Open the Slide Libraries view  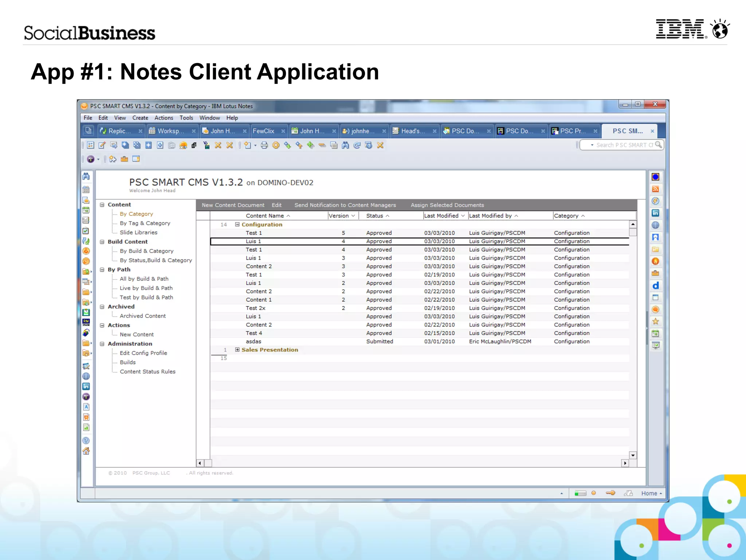point(138,232)
